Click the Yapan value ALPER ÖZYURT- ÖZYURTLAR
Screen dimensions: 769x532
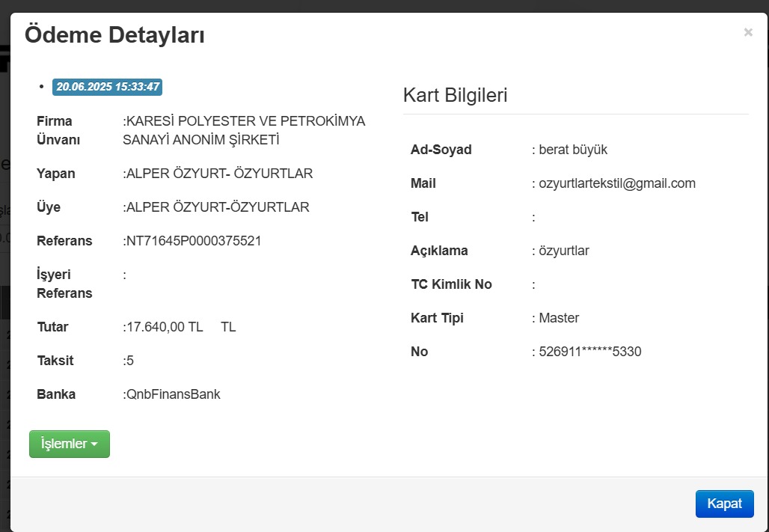(219, 174)
